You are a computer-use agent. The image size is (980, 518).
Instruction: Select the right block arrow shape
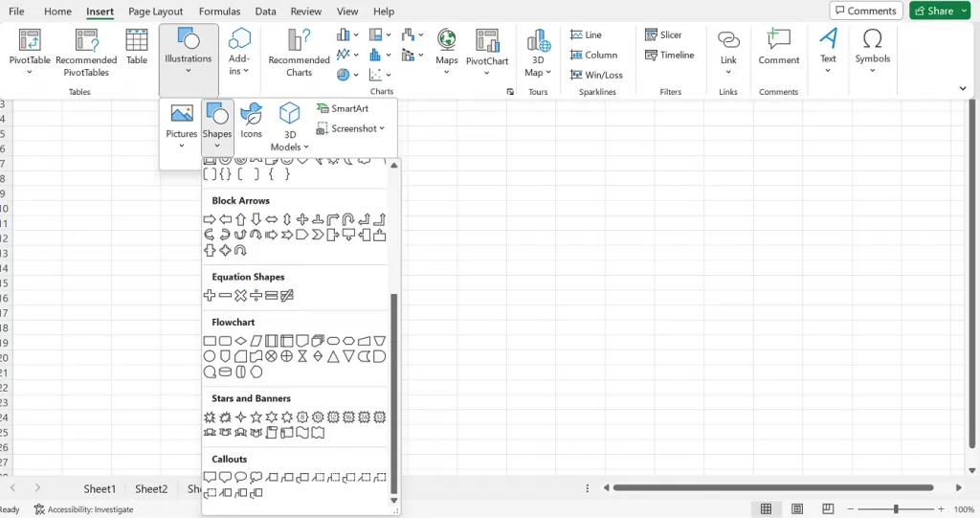210,219
